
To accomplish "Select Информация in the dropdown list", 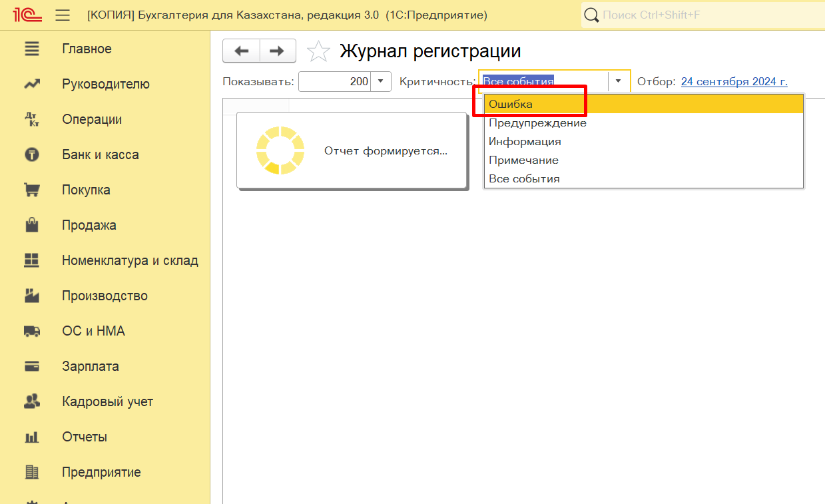I will [x=644, y=141].
